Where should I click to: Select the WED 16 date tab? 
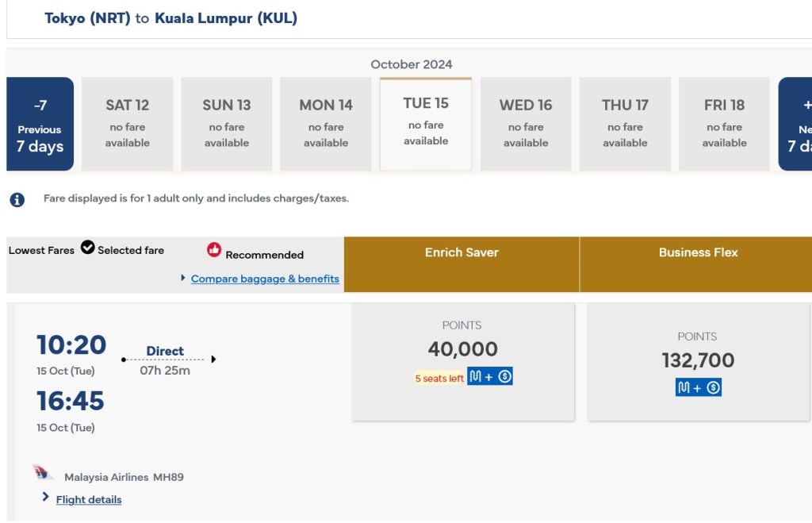(526, 124)
